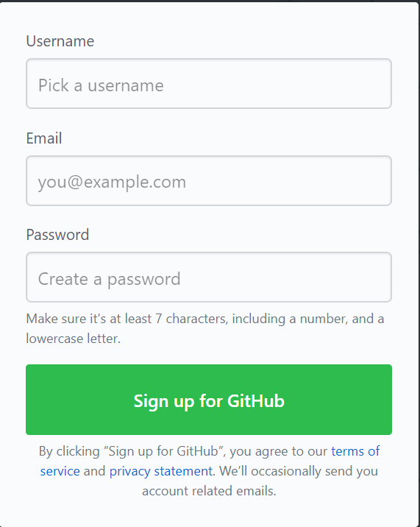Click the 'We'll occasionally send you' text

click(299, 471)
